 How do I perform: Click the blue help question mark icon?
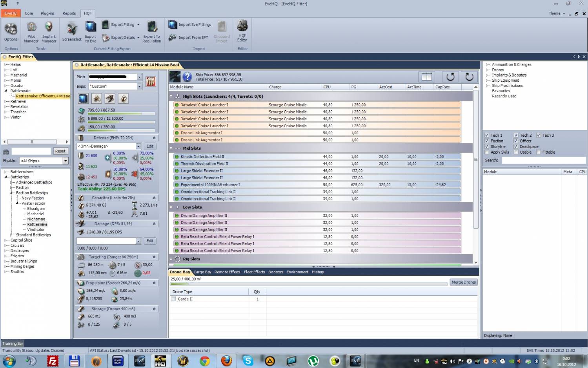click(188, 77)
